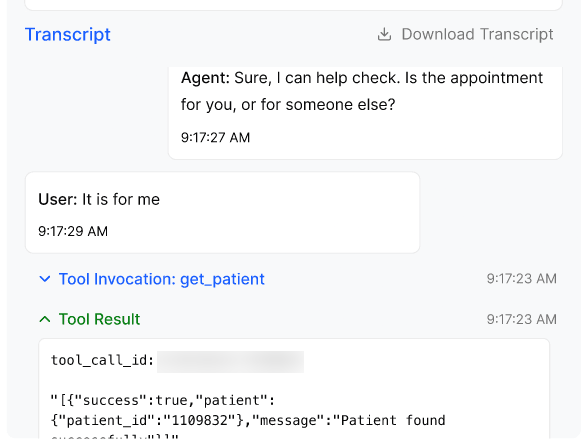Screen dimensions: 588x441
Task: Click the Tool Invocation: get_patient label
Action: coord(162,279)
